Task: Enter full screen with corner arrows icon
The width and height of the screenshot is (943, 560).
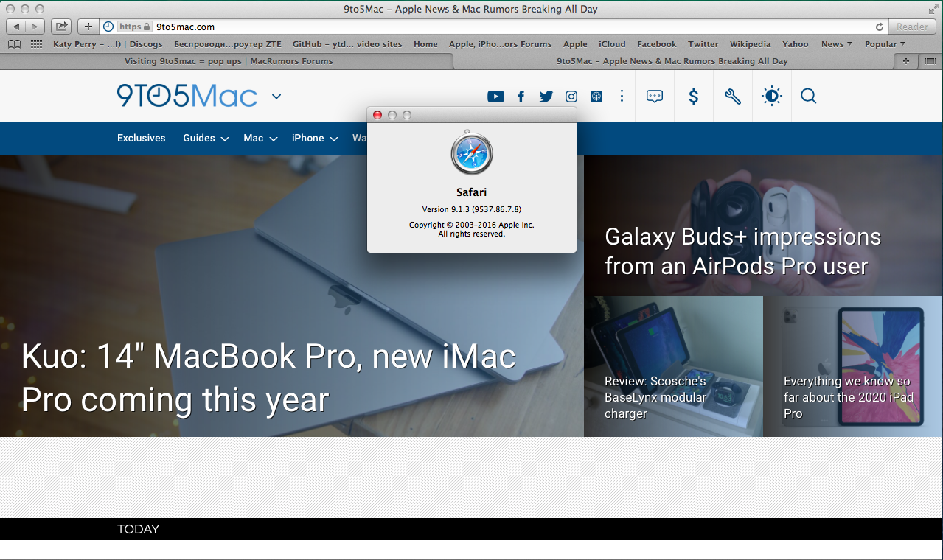Action: [933, 9]
